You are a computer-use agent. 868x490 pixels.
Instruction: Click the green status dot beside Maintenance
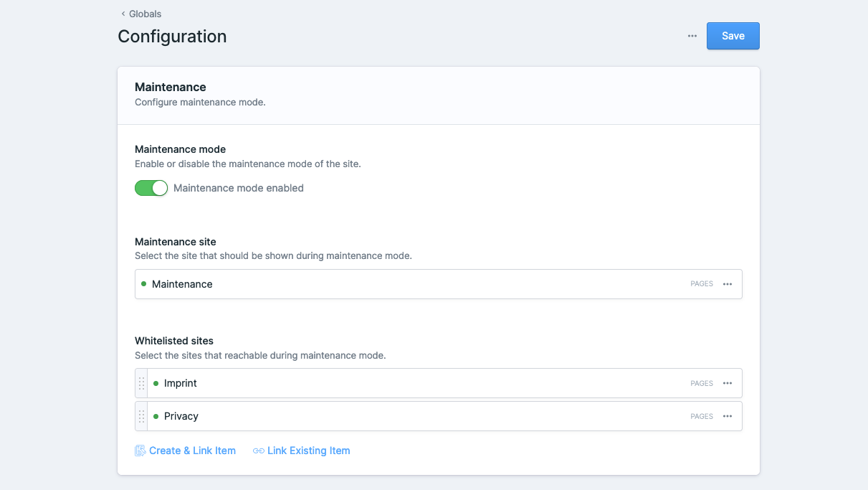pyautogui.click(x=144, y=284)
